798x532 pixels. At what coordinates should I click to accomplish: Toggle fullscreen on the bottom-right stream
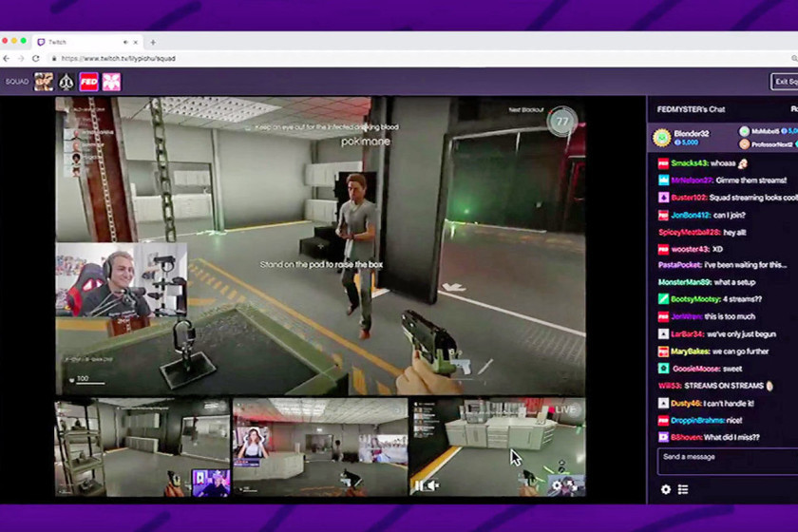(x=574, y=485)
